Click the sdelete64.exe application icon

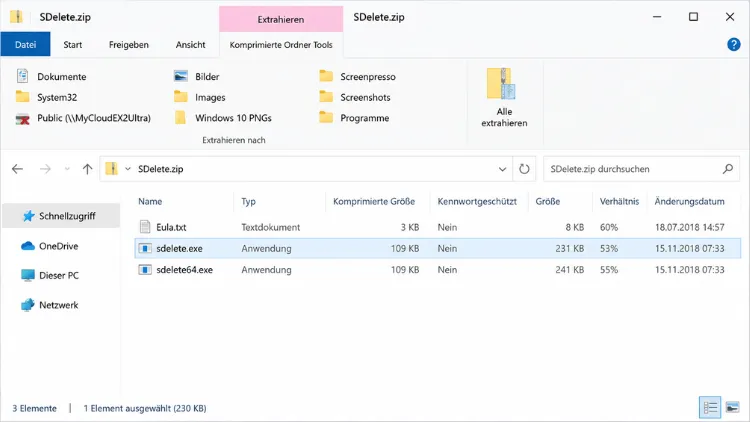click(145, 269)
